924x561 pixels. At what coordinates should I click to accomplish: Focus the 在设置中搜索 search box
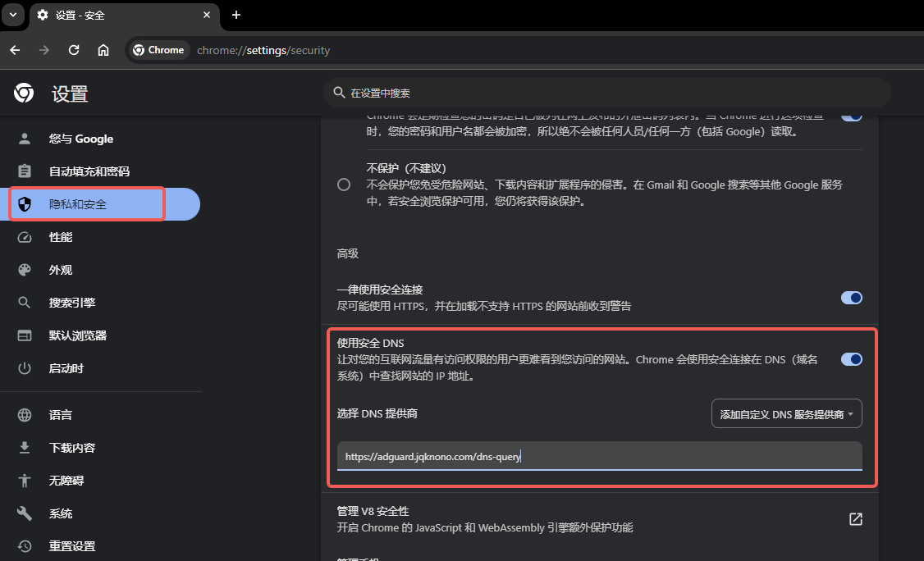[x=607, y=93]
